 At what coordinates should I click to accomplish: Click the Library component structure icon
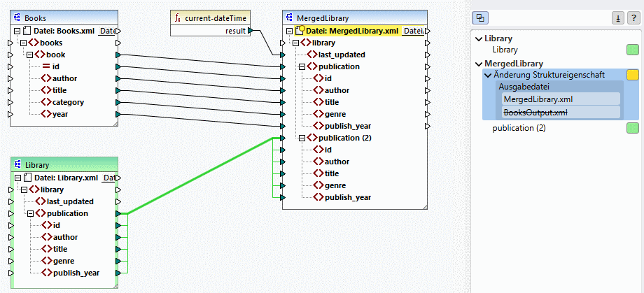tap(17, 164)
